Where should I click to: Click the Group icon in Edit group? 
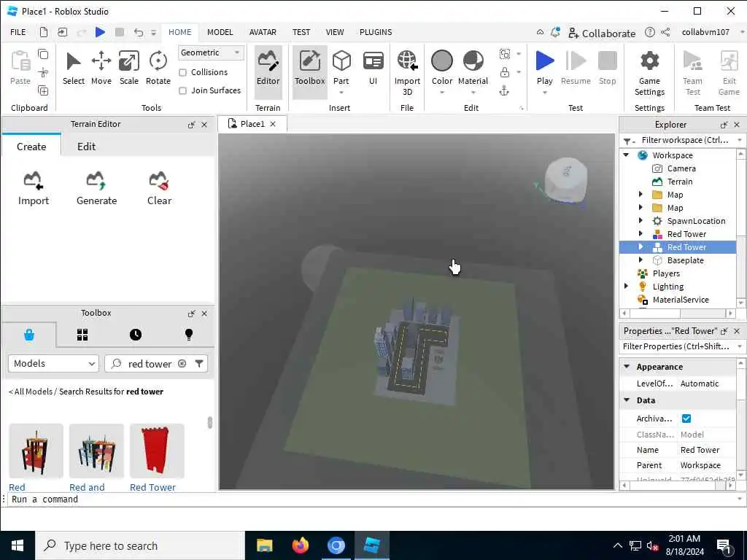[x=505, y=54]
